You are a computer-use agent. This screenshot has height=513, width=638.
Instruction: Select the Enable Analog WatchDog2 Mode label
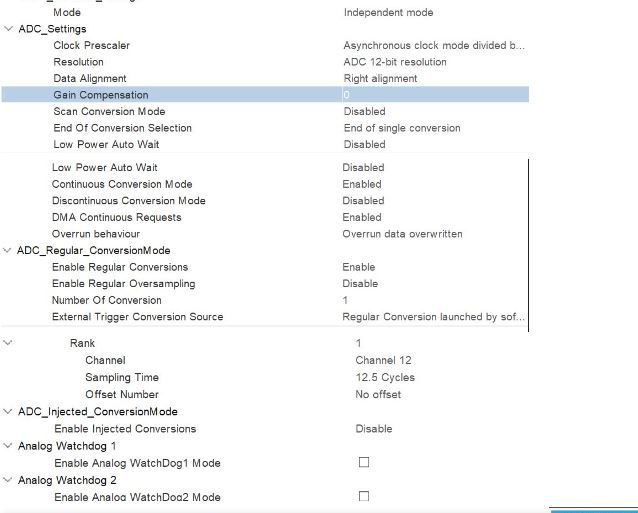[x=138, y=497]
